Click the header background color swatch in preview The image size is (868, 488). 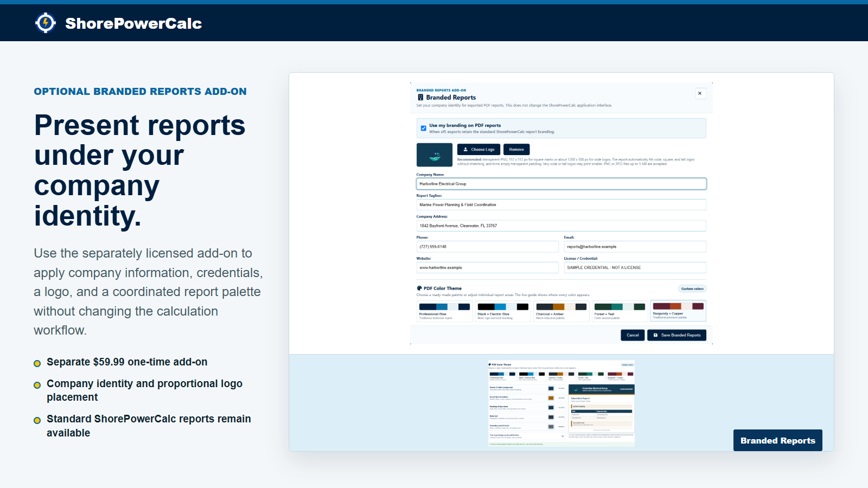coord(551,388)
